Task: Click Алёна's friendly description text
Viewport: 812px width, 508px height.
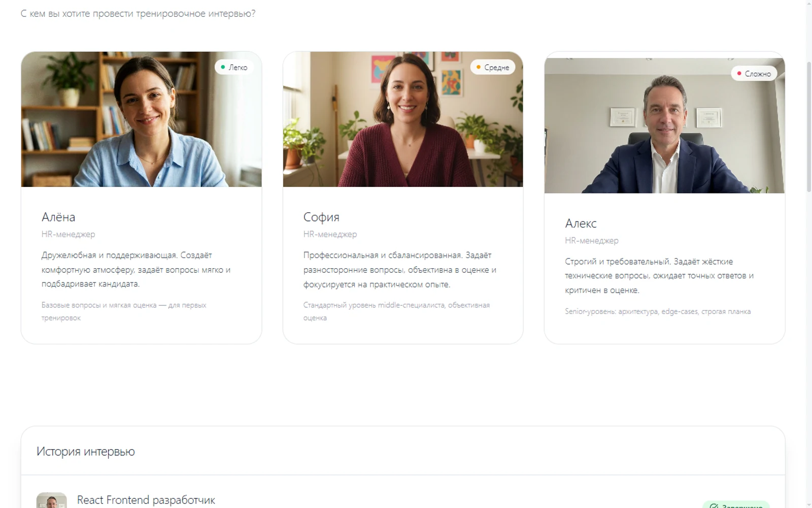Action: coord(136,269)
